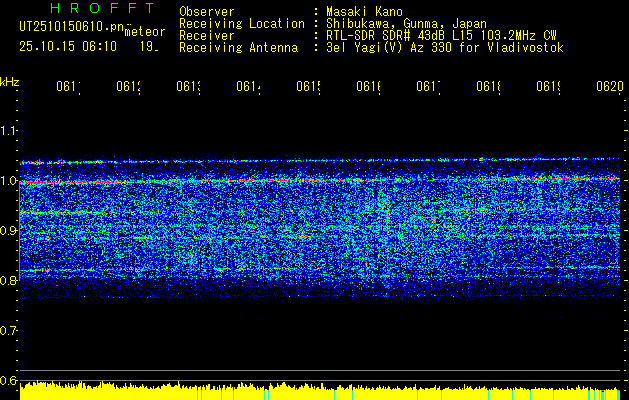Image resolution: width=629 pixels, height=400 pixels.
Task: Click the Observer label
Action: pyautogui.click(x=207, y=12)
